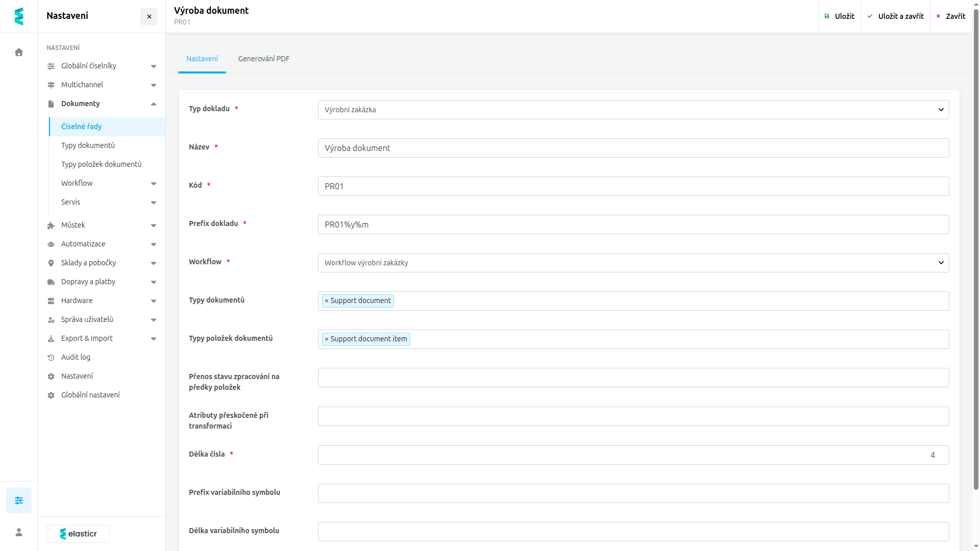Open Audit log from the sidebar
Image resolution: width=980 pixels, height=551 pixels.
(x=76, y=357)
